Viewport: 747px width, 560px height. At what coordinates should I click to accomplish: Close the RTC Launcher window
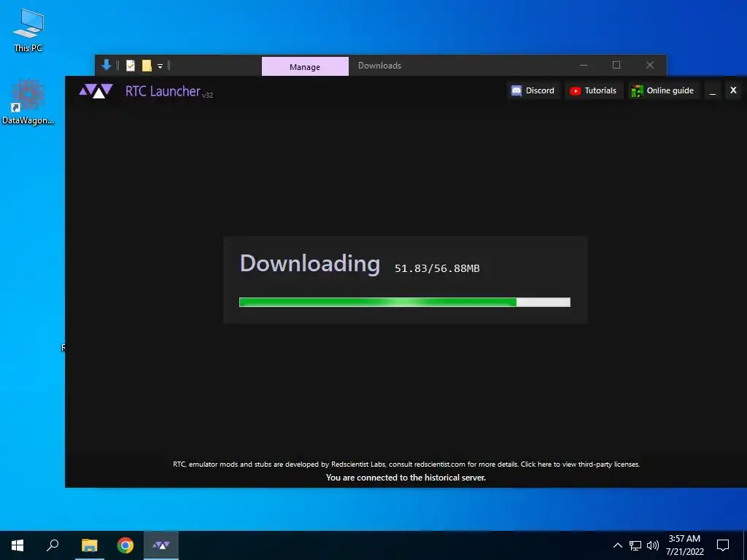click(x=733, y=90)
